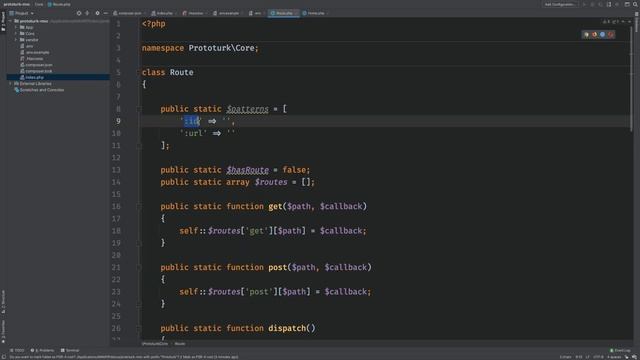Switch to .env.example editor tab
This screenshot has height=360, width=640.
pyautogui.click(x=228, y=13)
